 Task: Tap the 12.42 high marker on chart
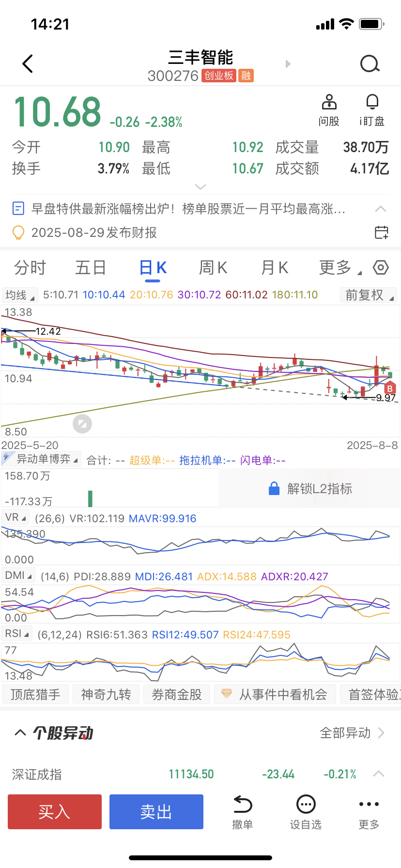[x=48, y=331]
